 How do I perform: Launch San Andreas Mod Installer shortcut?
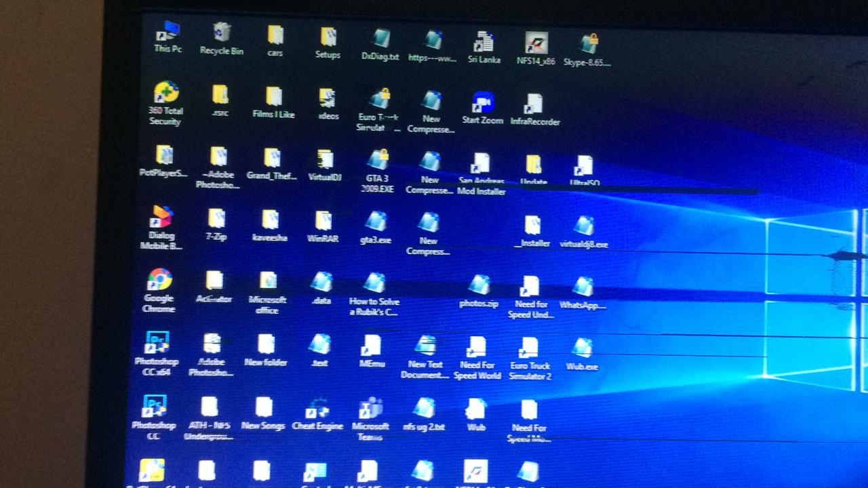(481, 174)
